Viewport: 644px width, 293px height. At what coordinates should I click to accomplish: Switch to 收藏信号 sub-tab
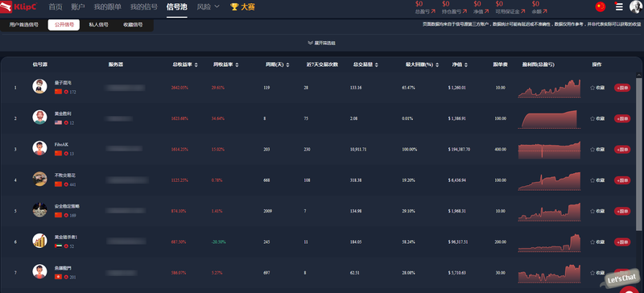(x=133, y=25)
